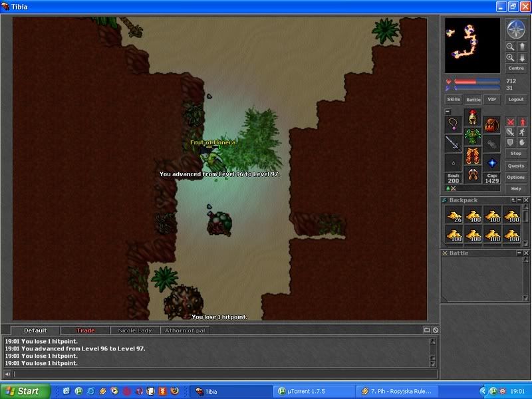Viewport: 532px width, 399px height.
Task: Enable balanced fight mode
Action: [510, 132]
